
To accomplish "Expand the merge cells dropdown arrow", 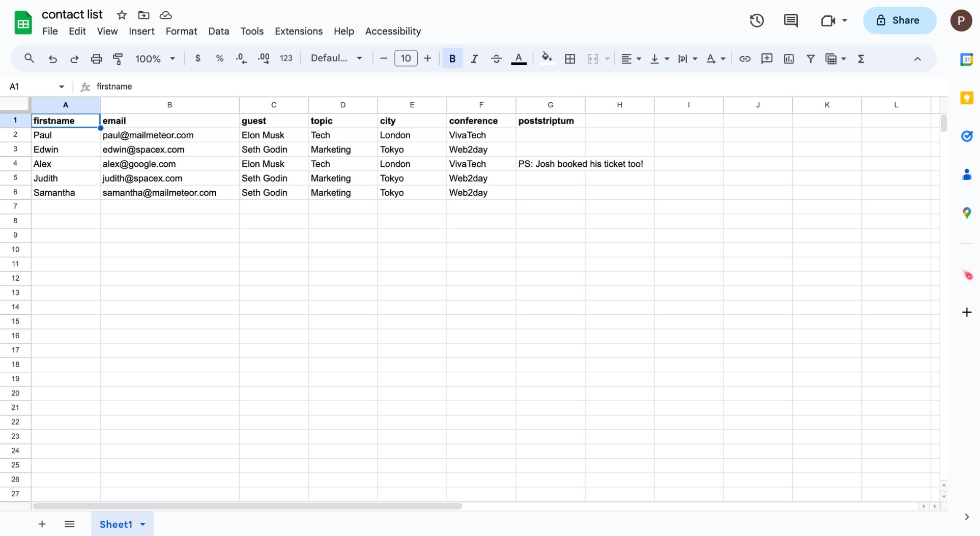I will click(607, 59).
